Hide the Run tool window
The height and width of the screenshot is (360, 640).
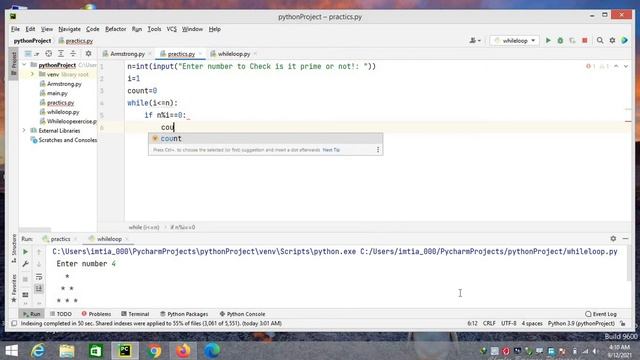[625, 238]
